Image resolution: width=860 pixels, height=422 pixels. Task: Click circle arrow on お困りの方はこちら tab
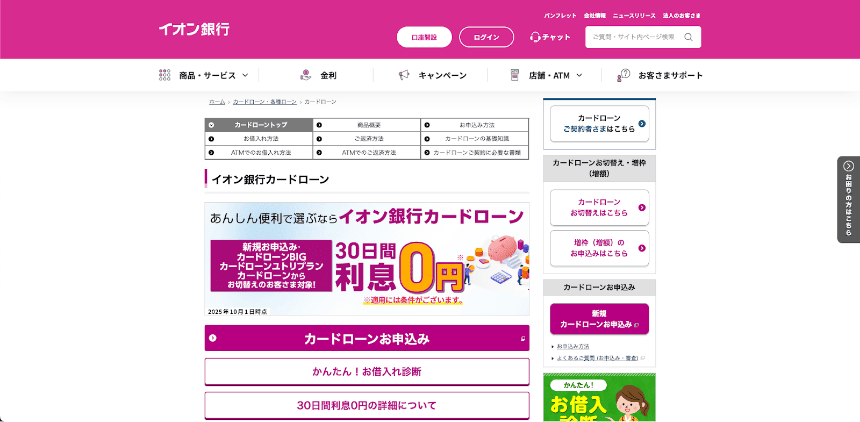[x=849, y=166]
